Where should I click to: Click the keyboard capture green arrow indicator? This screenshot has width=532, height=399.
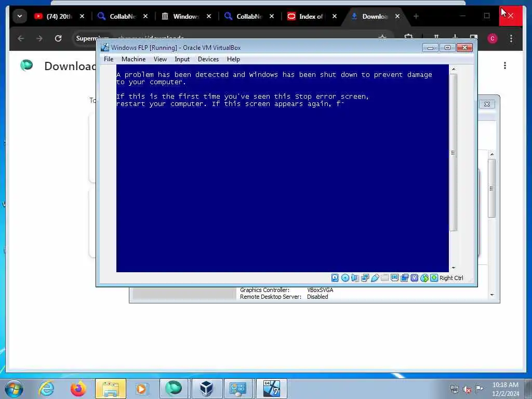tap(434, 278)
